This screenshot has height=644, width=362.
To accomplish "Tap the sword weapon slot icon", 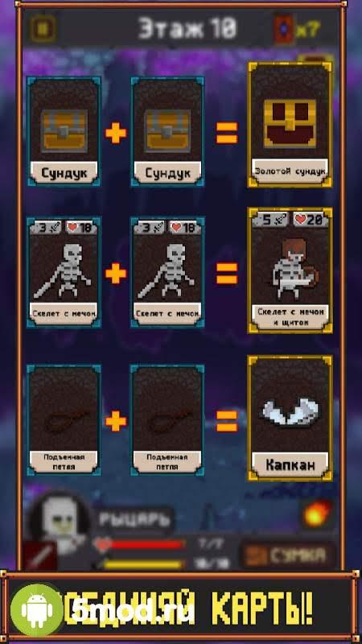I will [39, 555].
